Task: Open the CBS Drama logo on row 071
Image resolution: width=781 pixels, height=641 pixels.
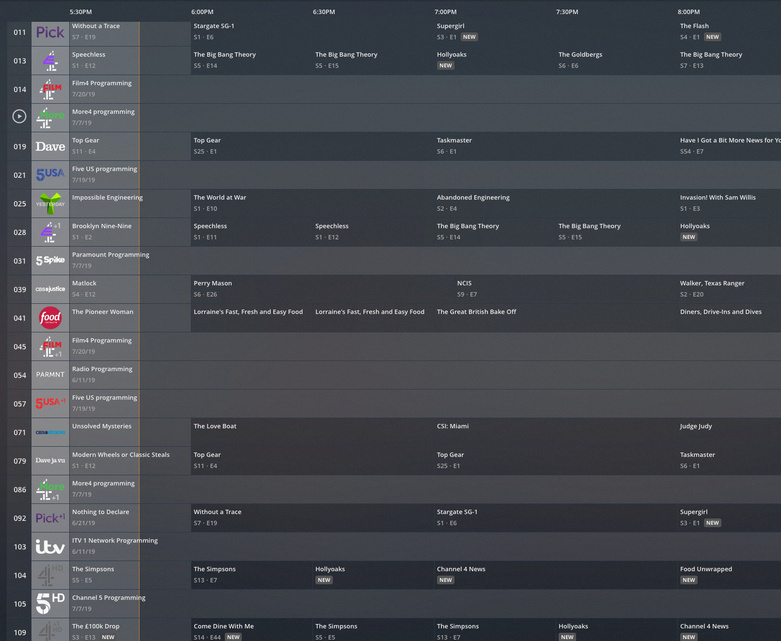Action: click(50, 432)
